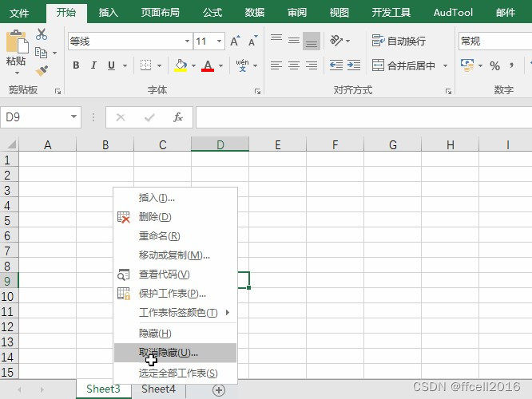The width and height of the screenshot is (532, 399).
Task: Toggle 自动换行 wrap text
Action: click(x=399, y=41)
